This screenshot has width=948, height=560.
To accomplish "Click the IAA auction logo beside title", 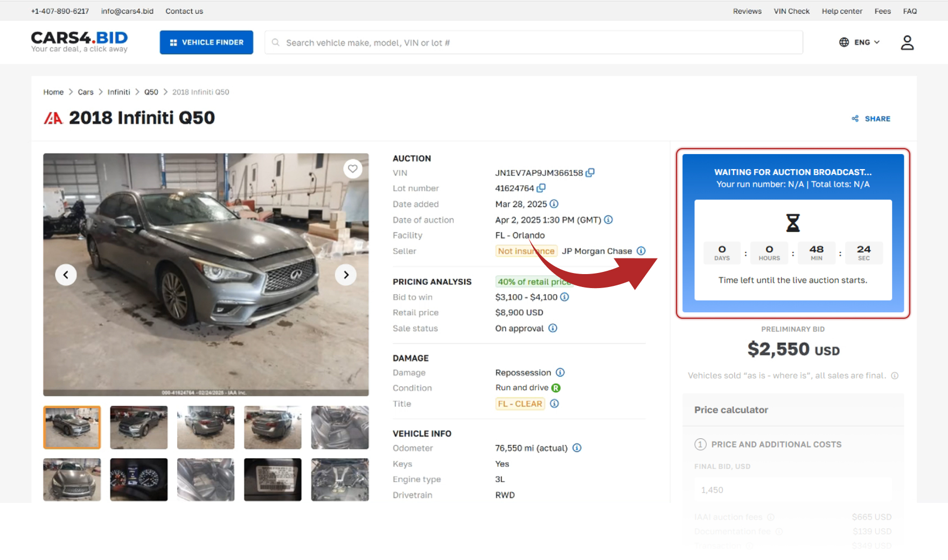I will (x=53, y=118).
